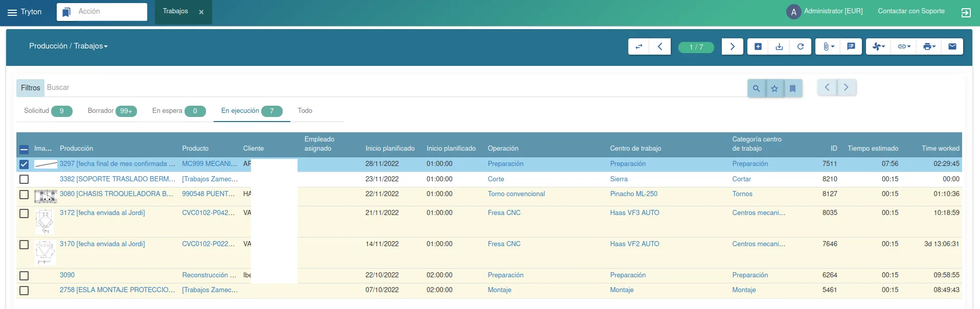Check the row 2758 checkbox
980x309 pixels.
pos(24,291)
